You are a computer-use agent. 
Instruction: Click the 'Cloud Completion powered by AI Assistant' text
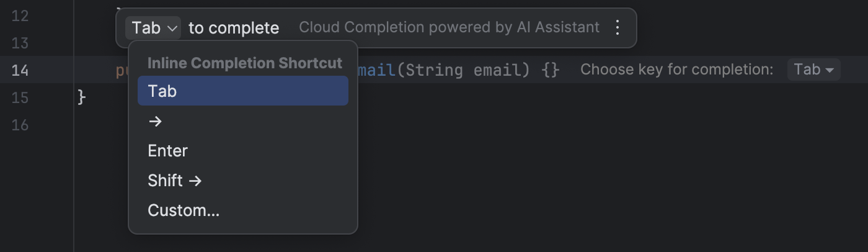click(449, 27)
